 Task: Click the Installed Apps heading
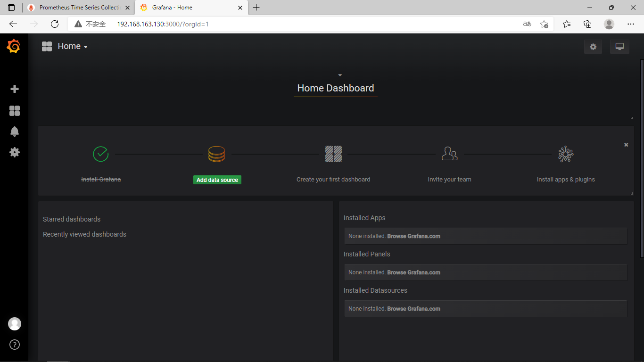pos(364,218)
